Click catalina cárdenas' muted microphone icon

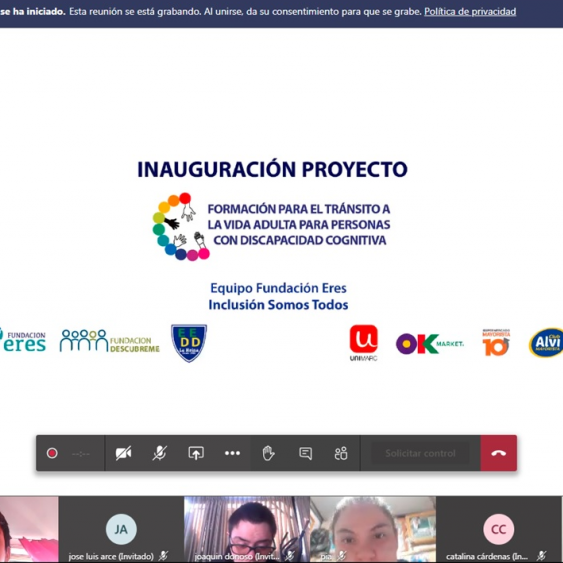coord(541,556)
